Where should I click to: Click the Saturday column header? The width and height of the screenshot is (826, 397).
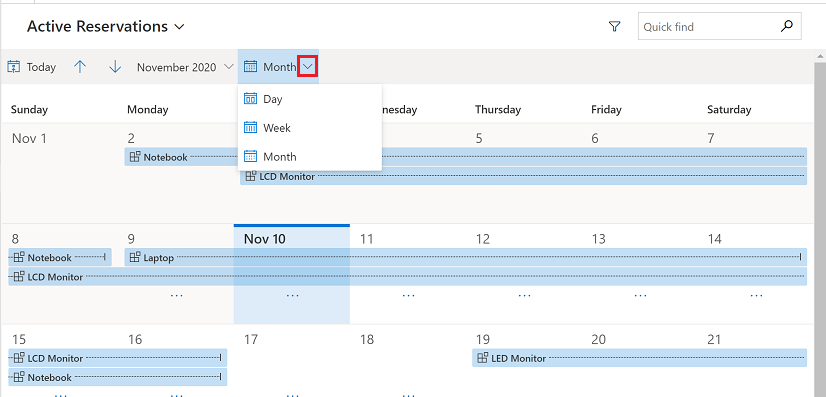point(729,110)
